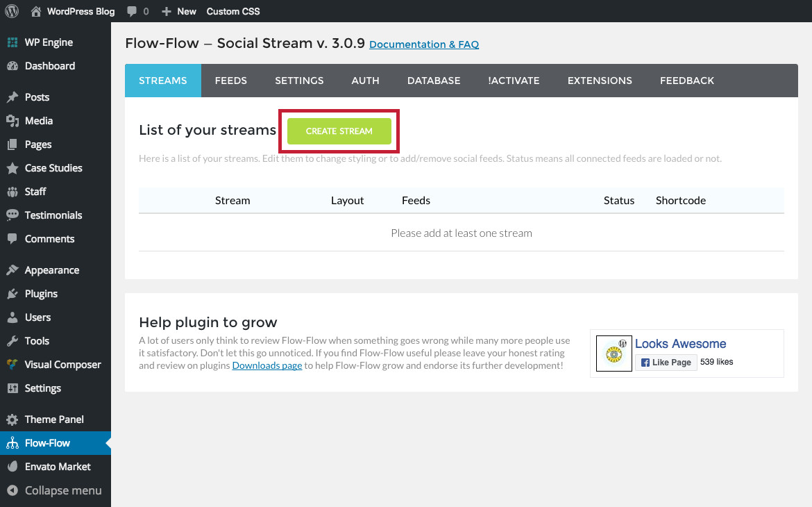Collapse the sidebar menu
Image resolution: width=812 pixels, height=507 pixels.
pyautogui.click(x=56, y=490)
